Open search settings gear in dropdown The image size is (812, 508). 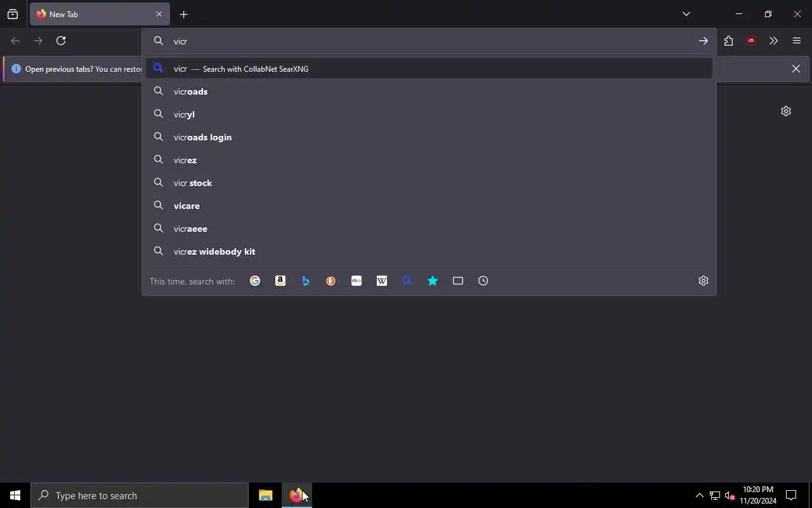tap(704, 281)
